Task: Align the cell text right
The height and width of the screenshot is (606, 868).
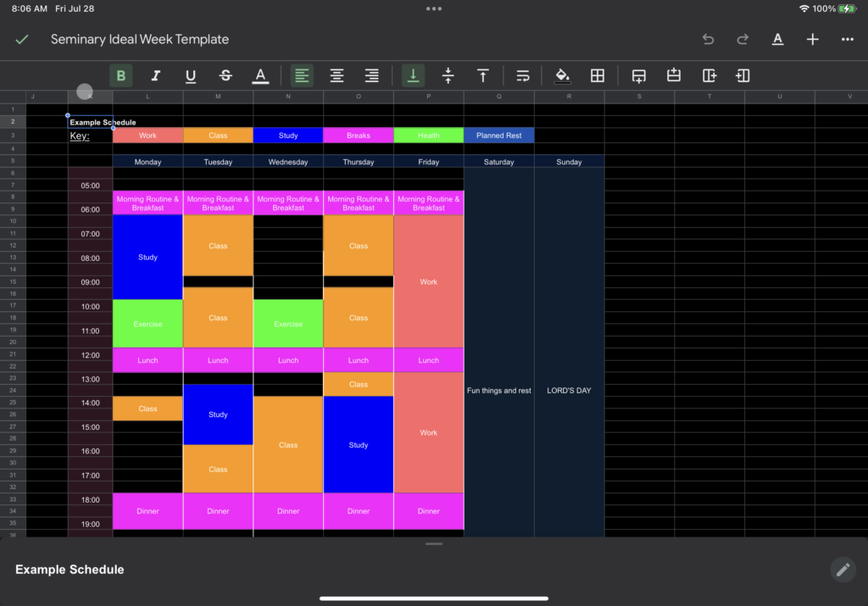Action: (x=371, y=75)
